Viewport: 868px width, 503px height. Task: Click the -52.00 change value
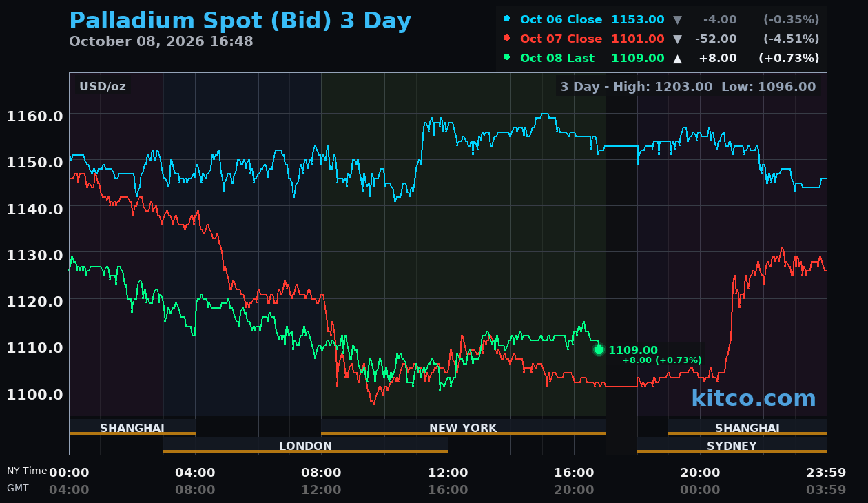[716, 39]
